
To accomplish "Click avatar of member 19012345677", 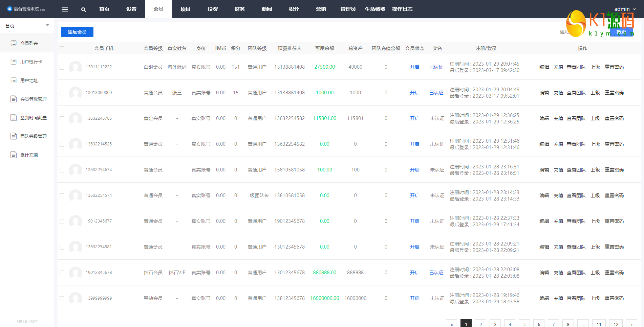I will tap(76, 221).
